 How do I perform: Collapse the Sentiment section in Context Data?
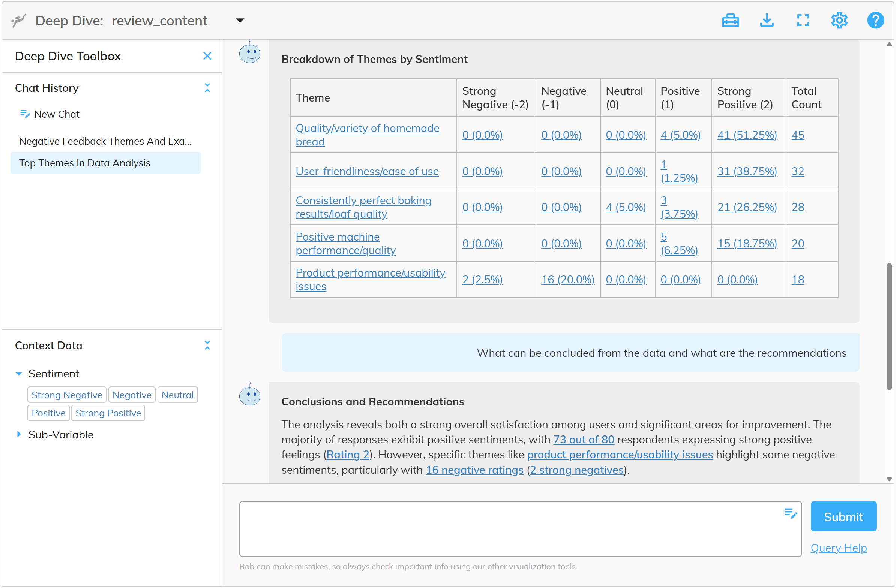[x=19, y=373]
